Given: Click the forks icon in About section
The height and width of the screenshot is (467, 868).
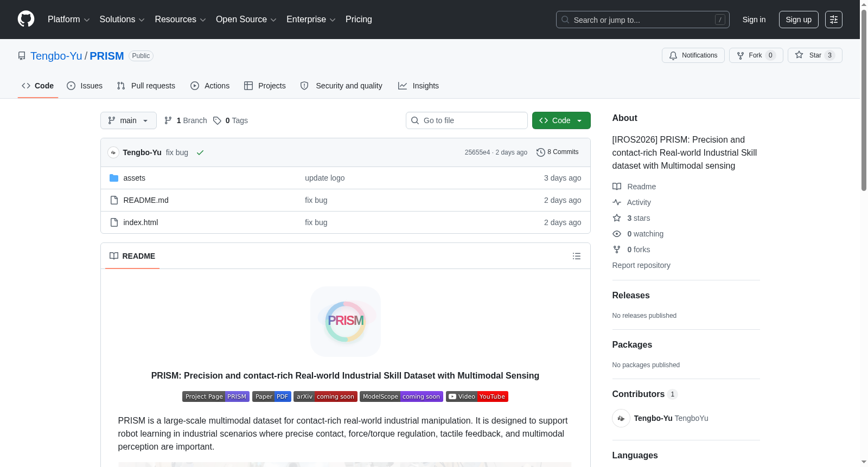Looking at the screenshot, I should [617, 250].
